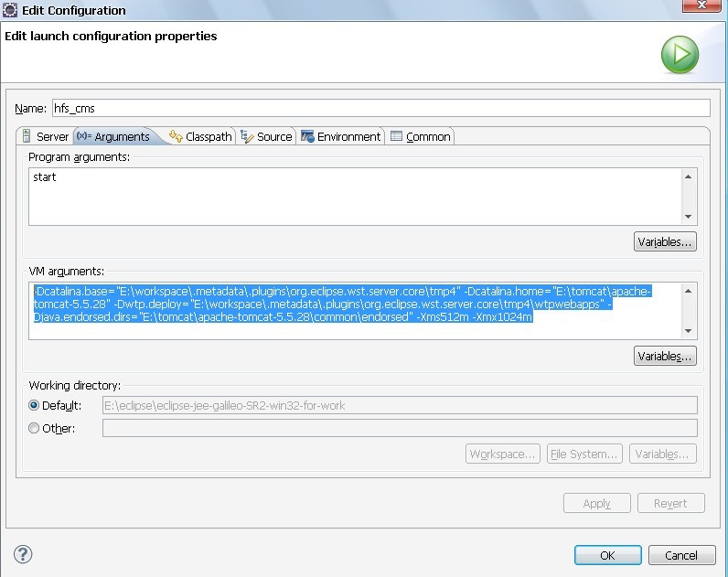Open help with the question mark icon
The height and width of the screenshot is (577, 728).
pos(23,554)
